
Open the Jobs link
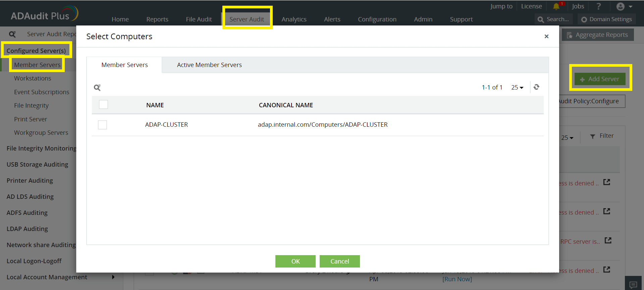[578, 6]
